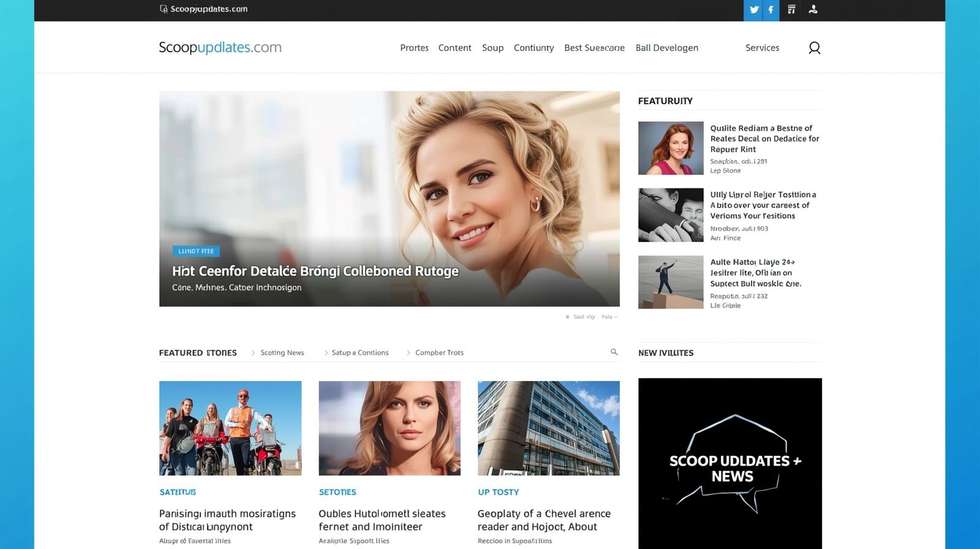Click the blue tag label on hero image

pyautogui.click(x=196, y=251)
